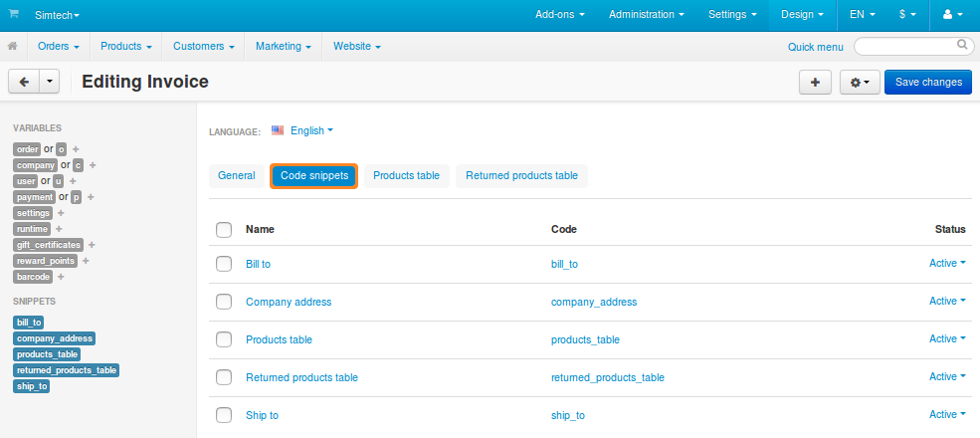Expand the order variable plus icon
Screen dimensions: 980x438
[x=76, y=149]
